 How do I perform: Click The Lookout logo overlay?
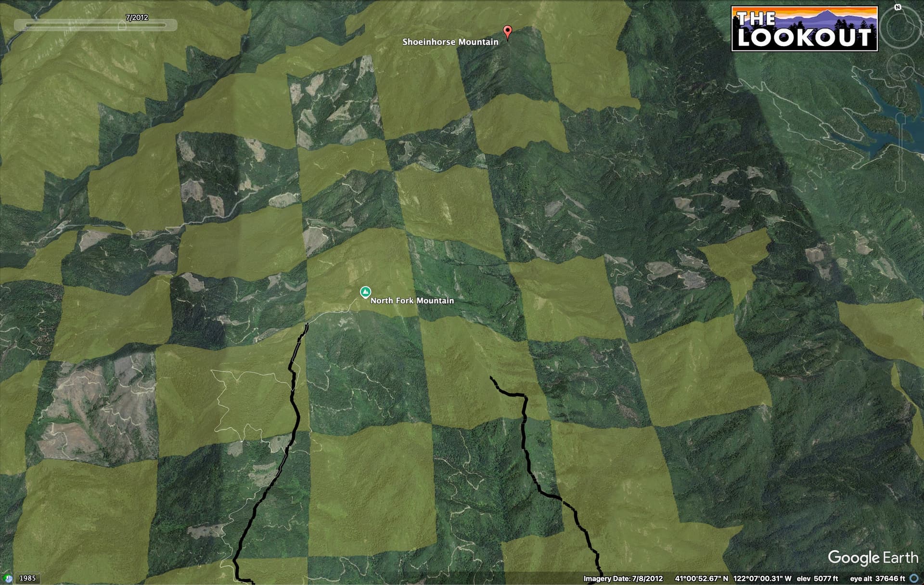[x=804, y=28]
